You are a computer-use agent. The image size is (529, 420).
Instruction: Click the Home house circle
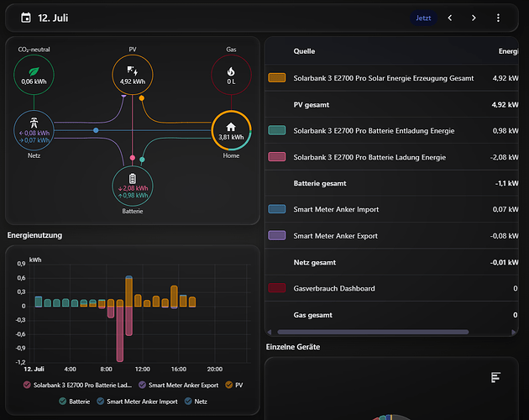click(x=231, y=130)
